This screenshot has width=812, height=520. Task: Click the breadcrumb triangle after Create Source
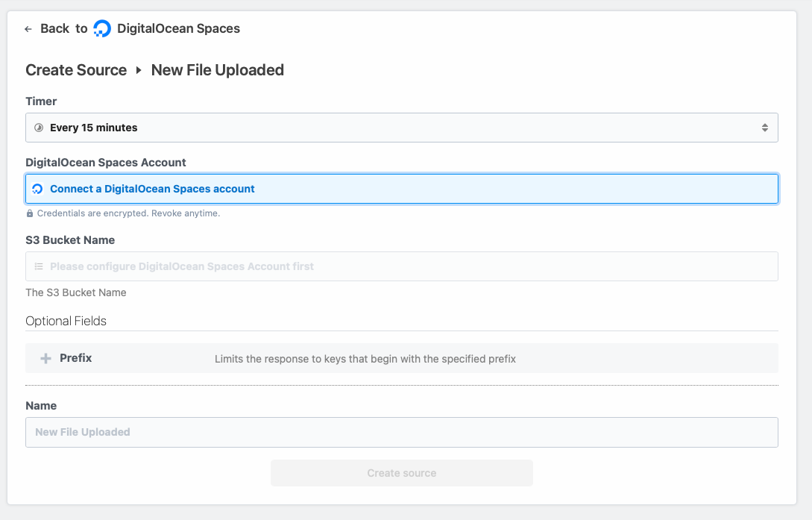[x=139, y=70]
